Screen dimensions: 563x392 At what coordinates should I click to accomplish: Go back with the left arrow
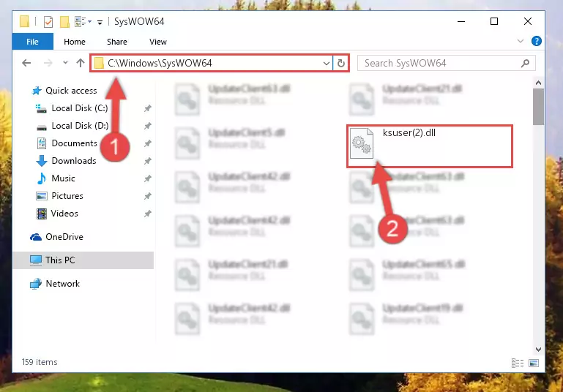click(26, 63)
